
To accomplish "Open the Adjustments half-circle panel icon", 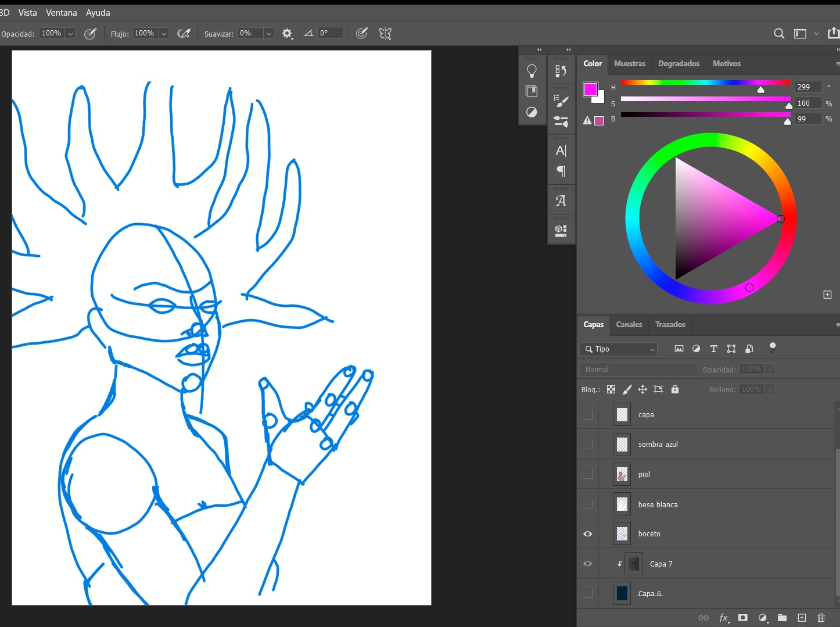I will (x=532, y=112).
